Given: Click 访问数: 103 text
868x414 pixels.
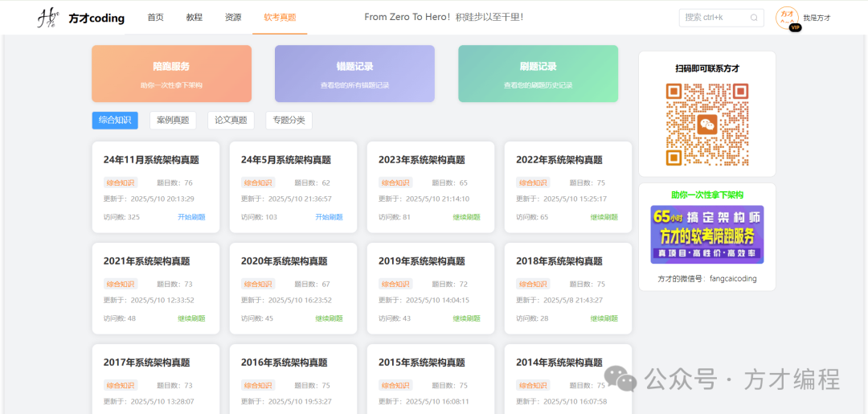Looking at the screenshot, I should click(x=259, y=217).
